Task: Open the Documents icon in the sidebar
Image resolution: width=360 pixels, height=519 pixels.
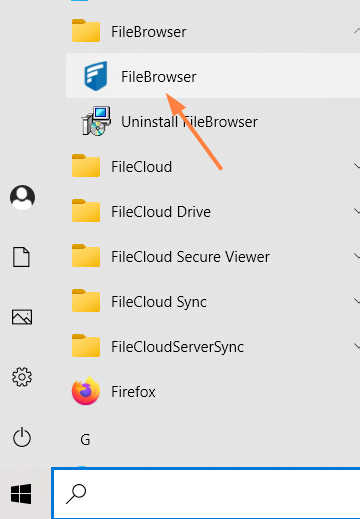Action: tap(21, 257)
